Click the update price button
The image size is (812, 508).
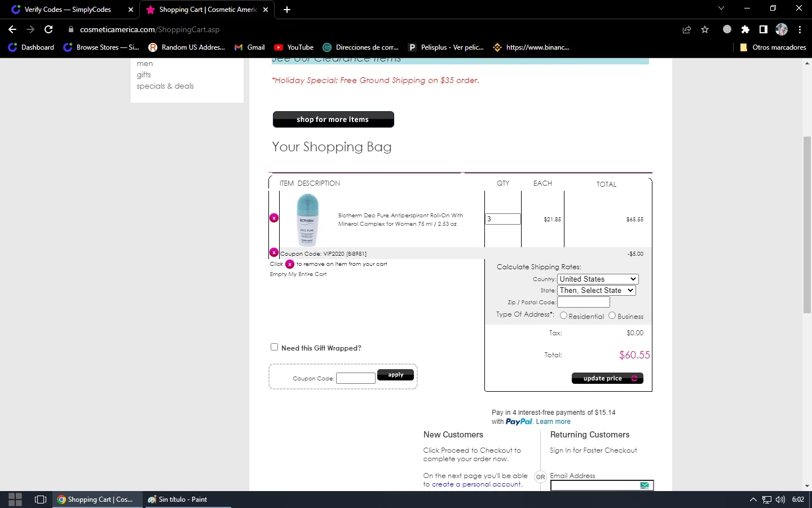607,378
